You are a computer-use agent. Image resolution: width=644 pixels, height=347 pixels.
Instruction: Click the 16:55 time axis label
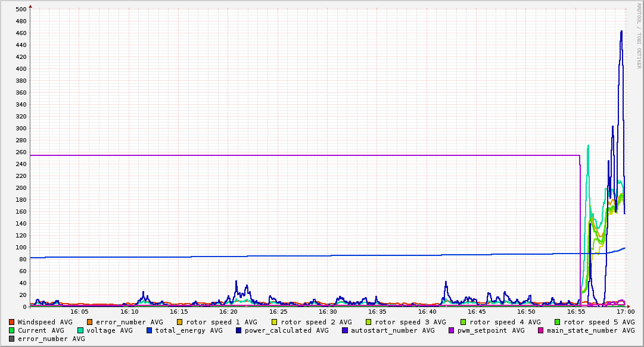576,311
